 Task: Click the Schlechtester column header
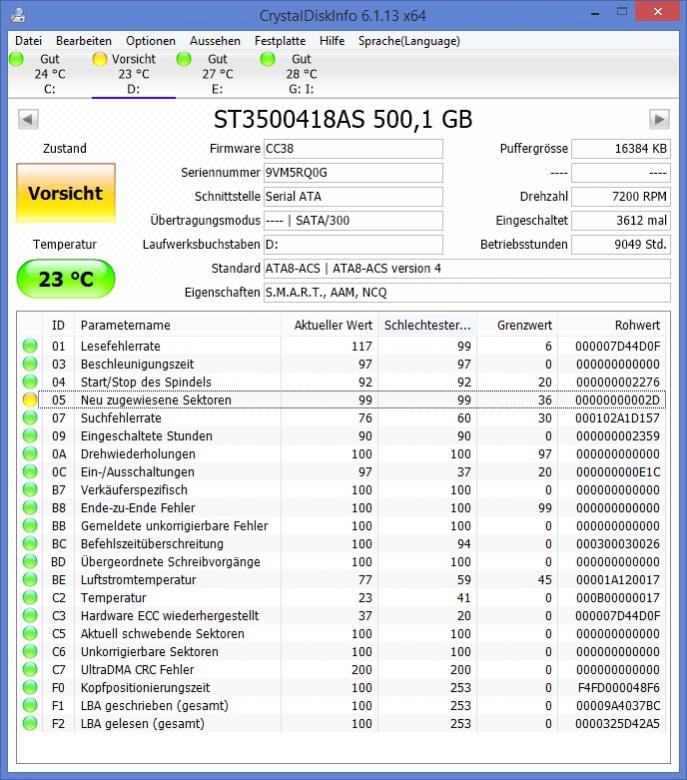(427, 325)
